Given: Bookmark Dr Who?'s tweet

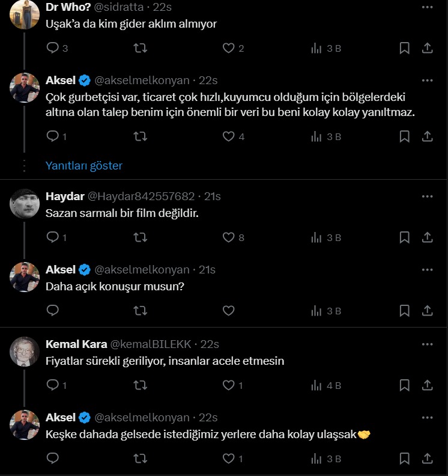Looking at the screenshot, I should (405, 48).
